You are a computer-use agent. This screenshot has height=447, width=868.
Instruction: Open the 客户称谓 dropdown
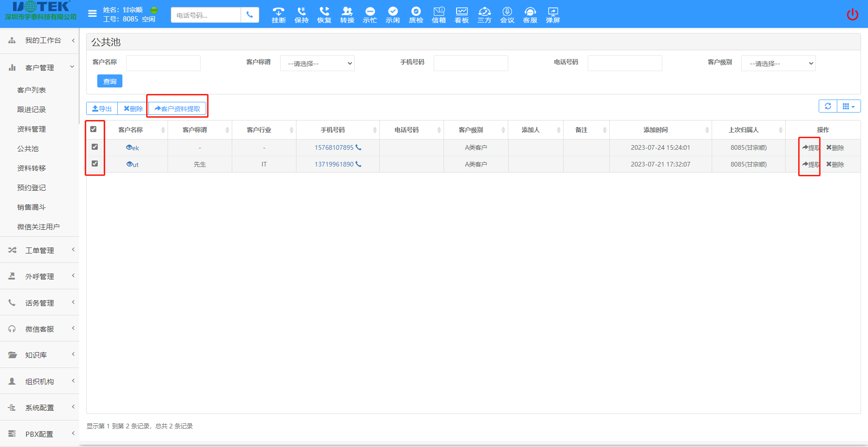point(317,63)
